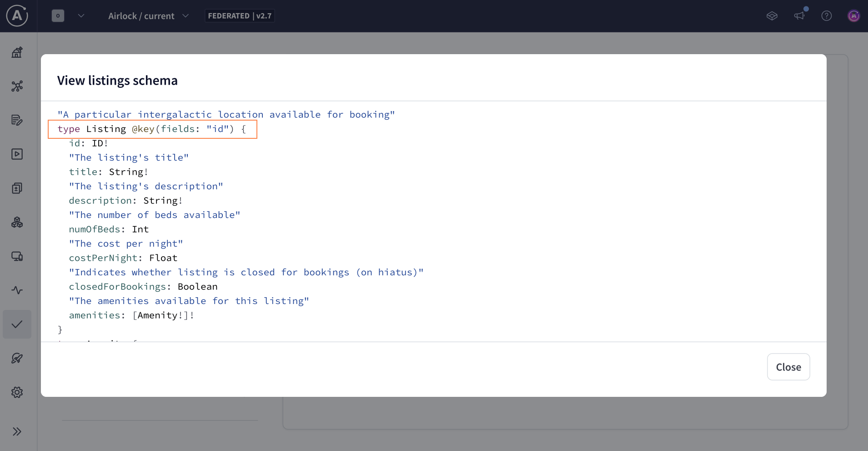Select the Launches rocket icon
868x451 pixels.
click(17, 358)
